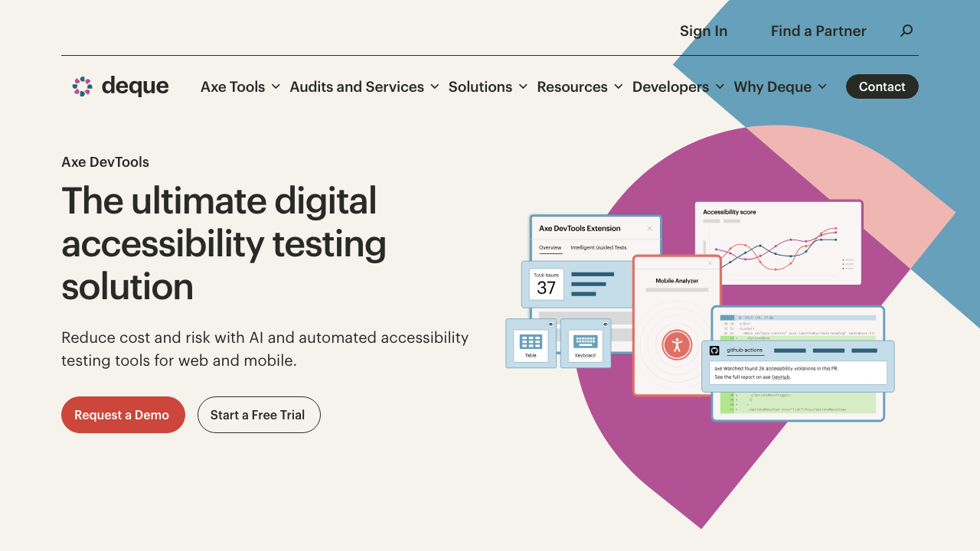Start a Free Trial
The image size is (980, 551).
pos(259,415)
